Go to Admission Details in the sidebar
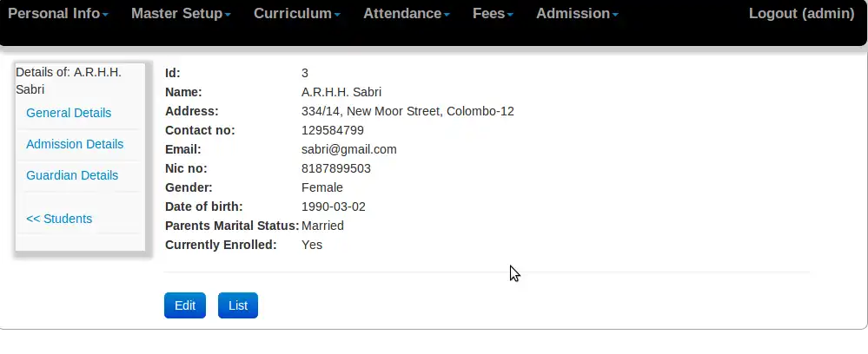The height and width of the screenshot is (354, 868). tap(75, 144)
